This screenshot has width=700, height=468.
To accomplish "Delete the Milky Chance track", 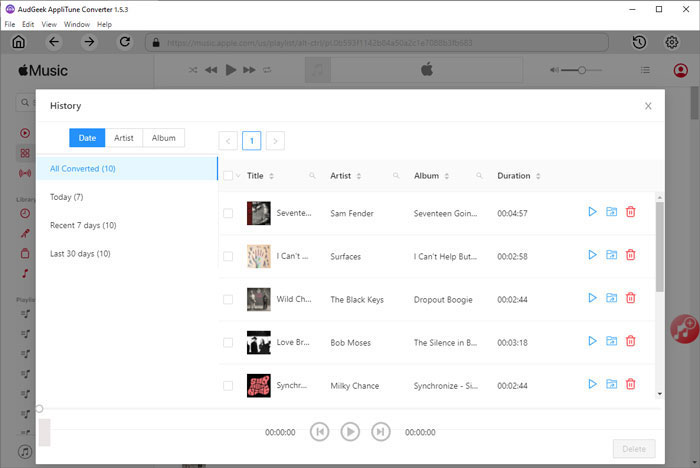I will click(x=630, y=384).
